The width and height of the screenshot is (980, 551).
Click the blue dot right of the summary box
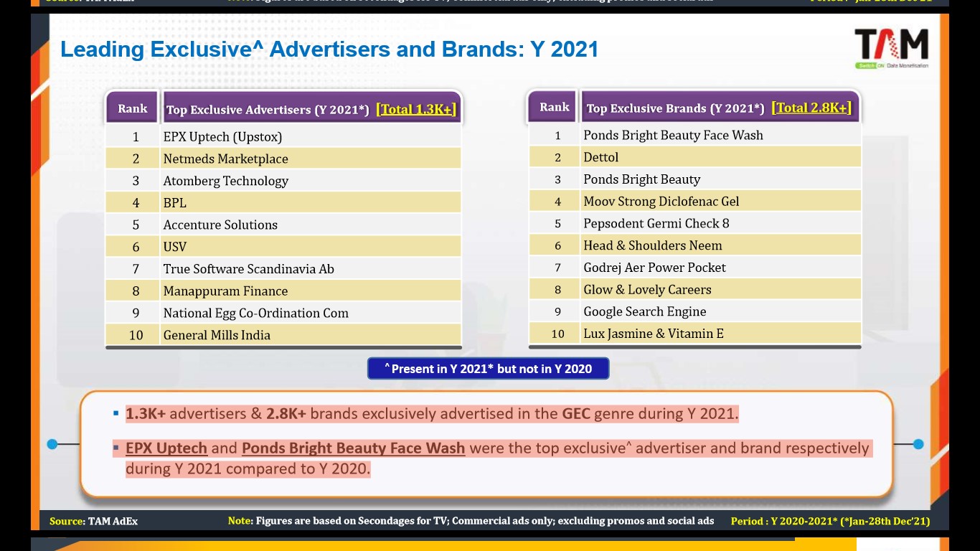click(x=918, y=444)
